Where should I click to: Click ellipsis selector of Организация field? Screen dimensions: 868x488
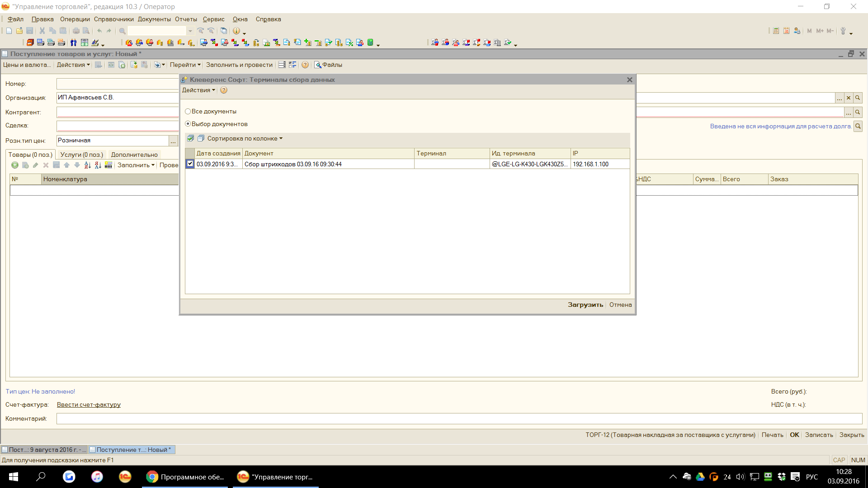pos(840,98)
